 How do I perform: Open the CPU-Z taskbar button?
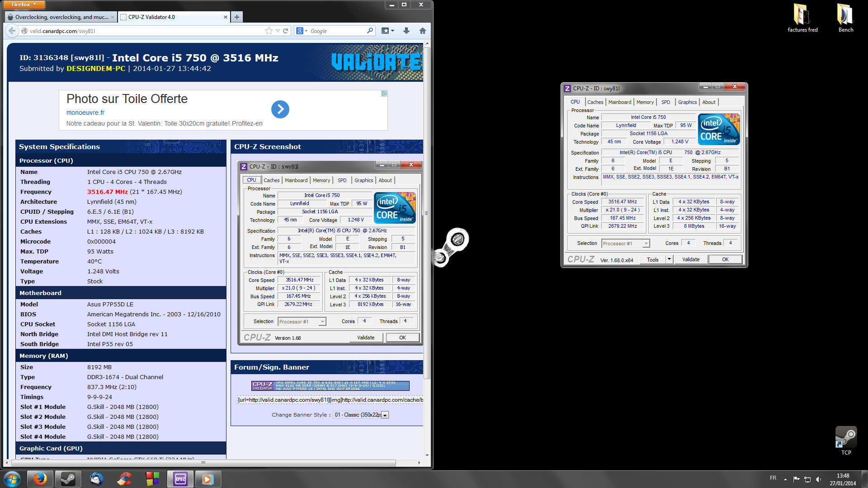180,479
